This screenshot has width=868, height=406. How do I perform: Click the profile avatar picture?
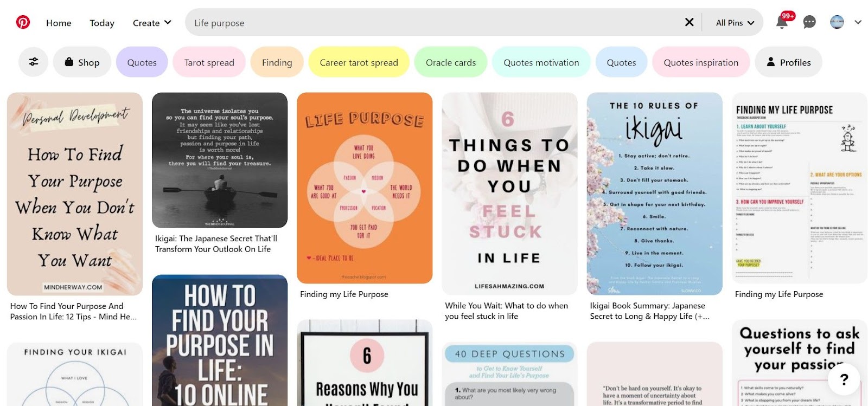[x=837, y=22]
